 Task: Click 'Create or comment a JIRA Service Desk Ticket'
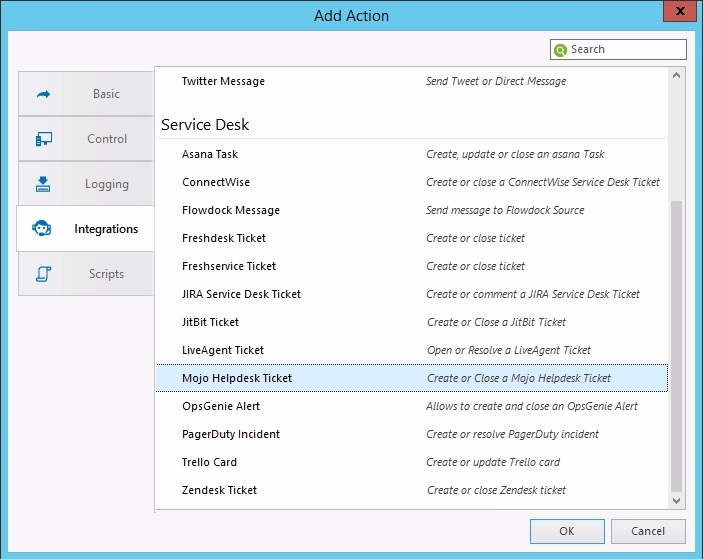[x=533, y=294]
